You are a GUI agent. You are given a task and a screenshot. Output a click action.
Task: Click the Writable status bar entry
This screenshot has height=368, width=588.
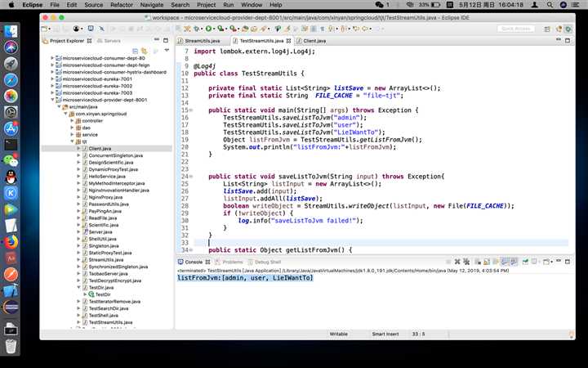(339, 334)
